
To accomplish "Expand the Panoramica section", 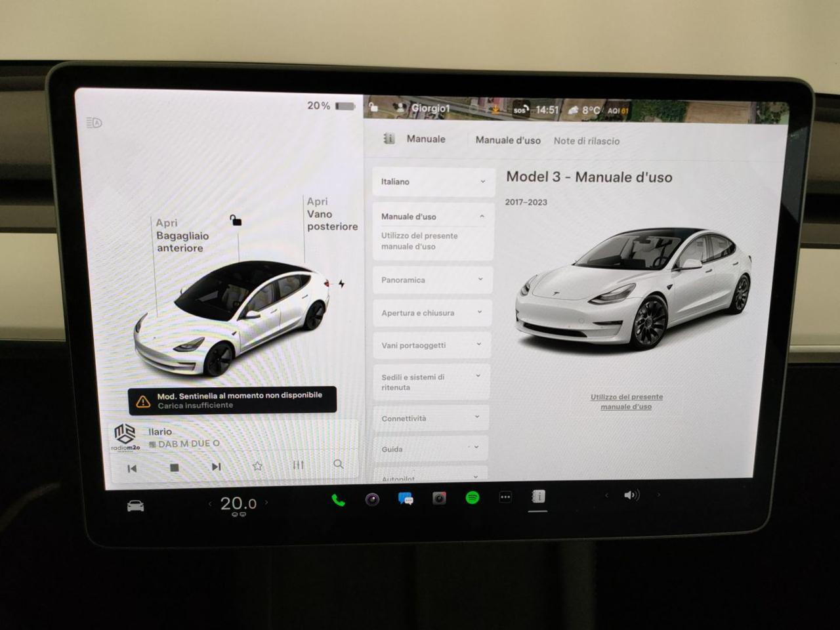I will 432,280.
